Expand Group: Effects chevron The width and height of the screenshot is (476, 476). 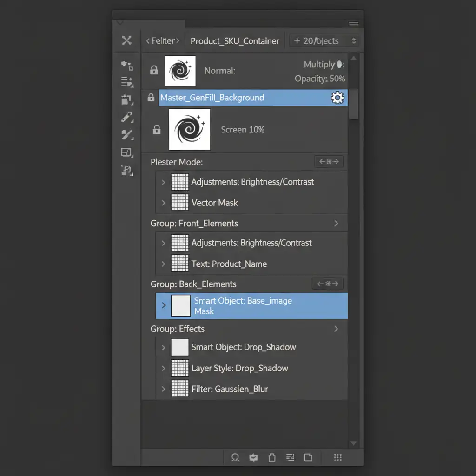coord(336,329)
